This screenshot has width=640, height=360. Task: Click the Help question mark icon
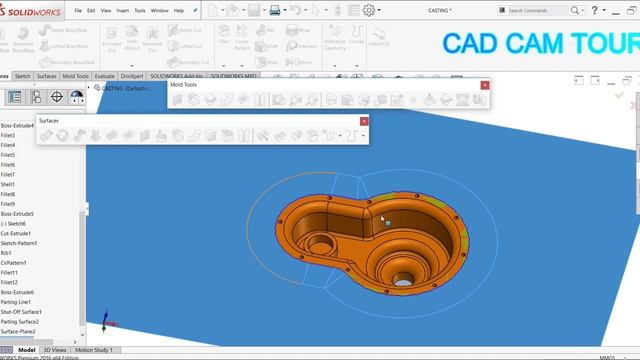595,10
